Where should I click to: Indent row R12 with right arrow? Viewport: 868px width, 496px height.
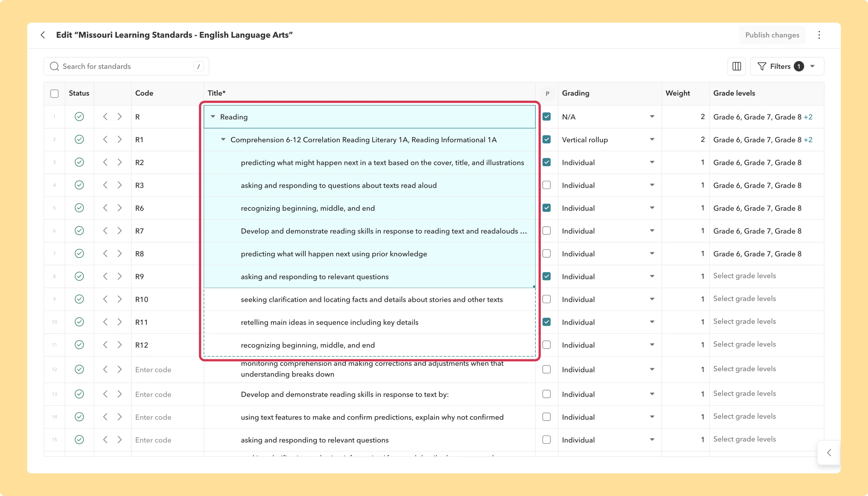tap(120, 345)
